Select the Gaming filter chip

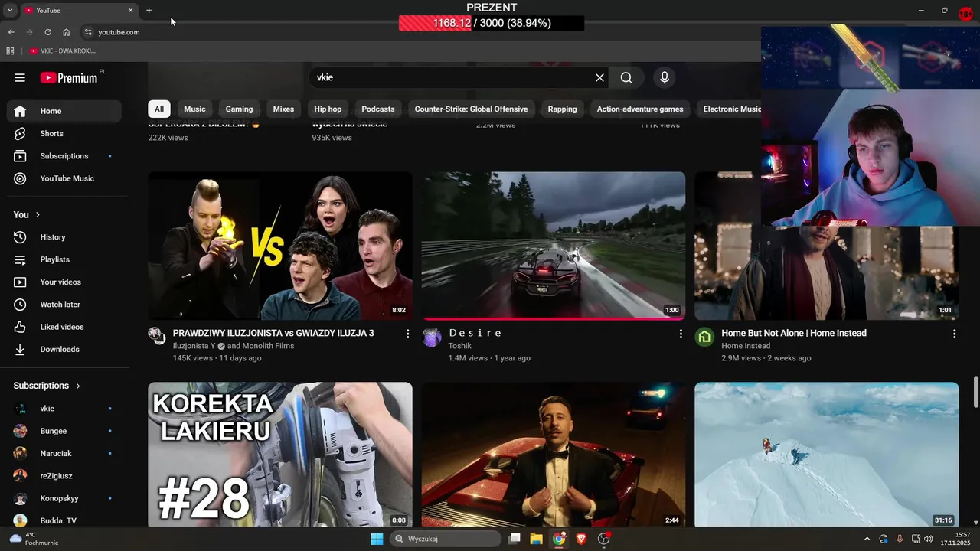tap(239, 109)
